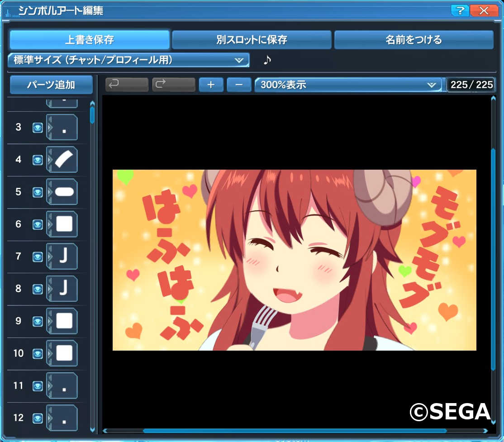Click the 225 / 225 layer count field

pos(471,85)
